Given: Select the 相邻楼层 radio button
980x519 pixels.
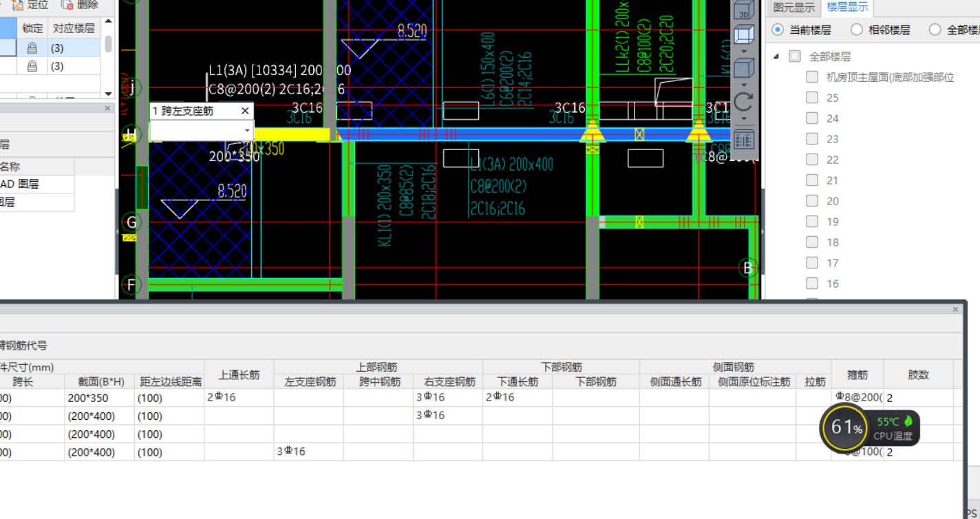Looking at the screenshot, I should point(857,30).
